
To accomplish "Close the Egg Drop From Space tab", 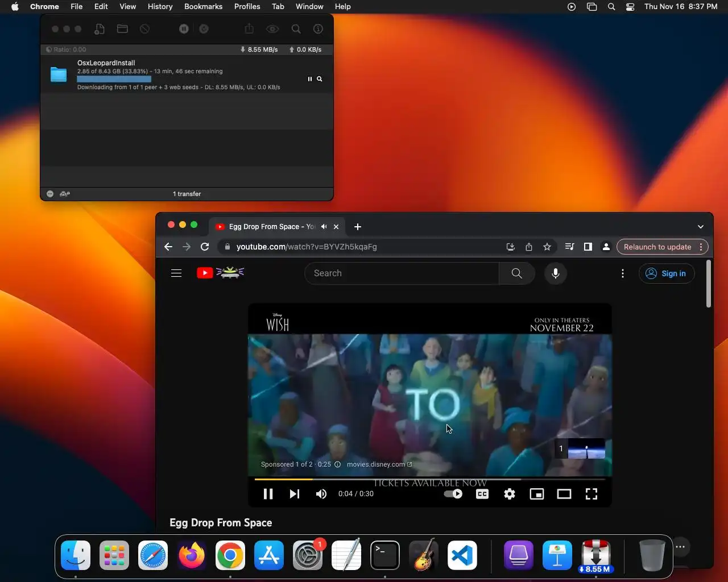I will coord(336,226).
